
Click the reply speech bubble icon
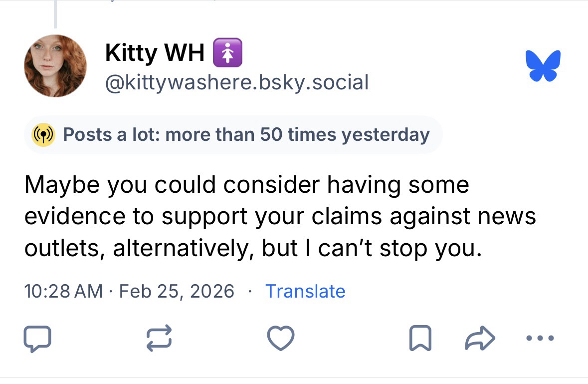tap(37, 338)
